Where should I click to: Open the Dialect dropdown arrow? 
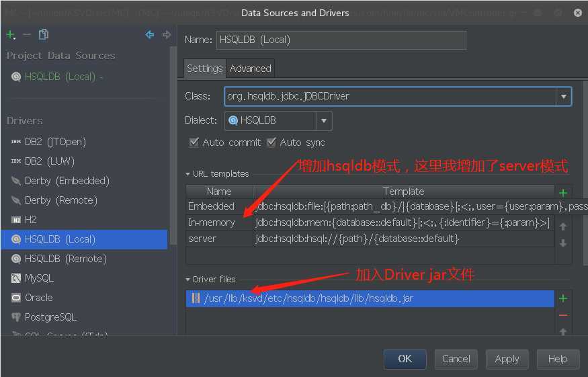click(324, 121)
